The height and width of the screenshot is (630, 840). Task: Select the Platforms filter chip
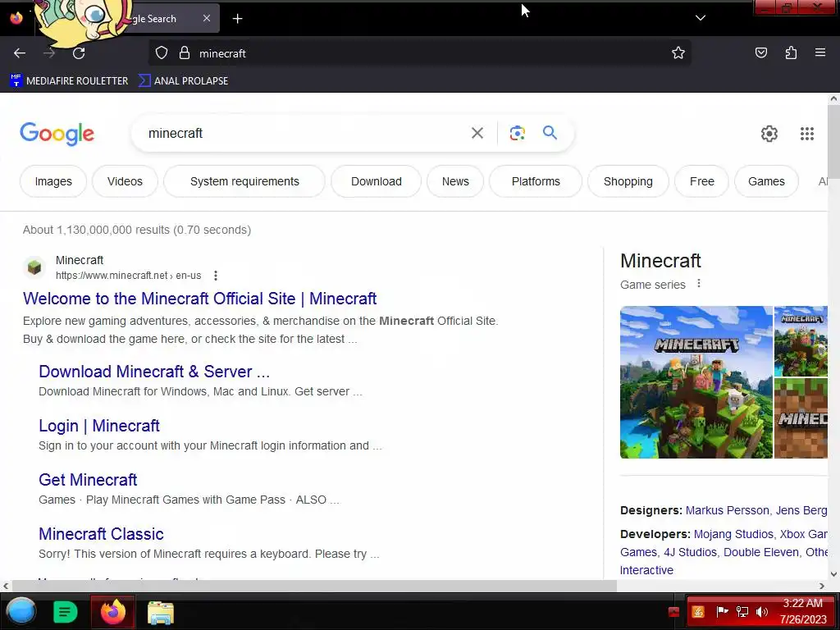click(536, 181)
